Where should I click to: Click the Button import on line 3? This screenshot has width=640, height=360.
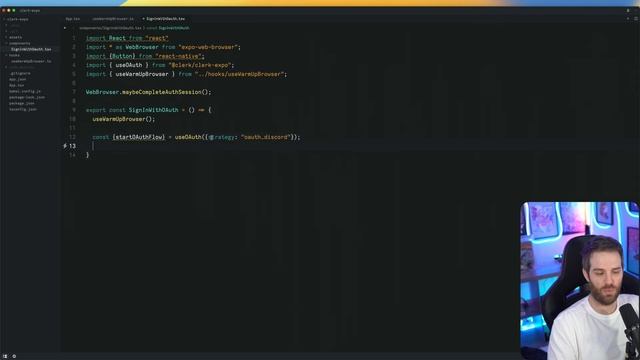(x=122, y=56)
